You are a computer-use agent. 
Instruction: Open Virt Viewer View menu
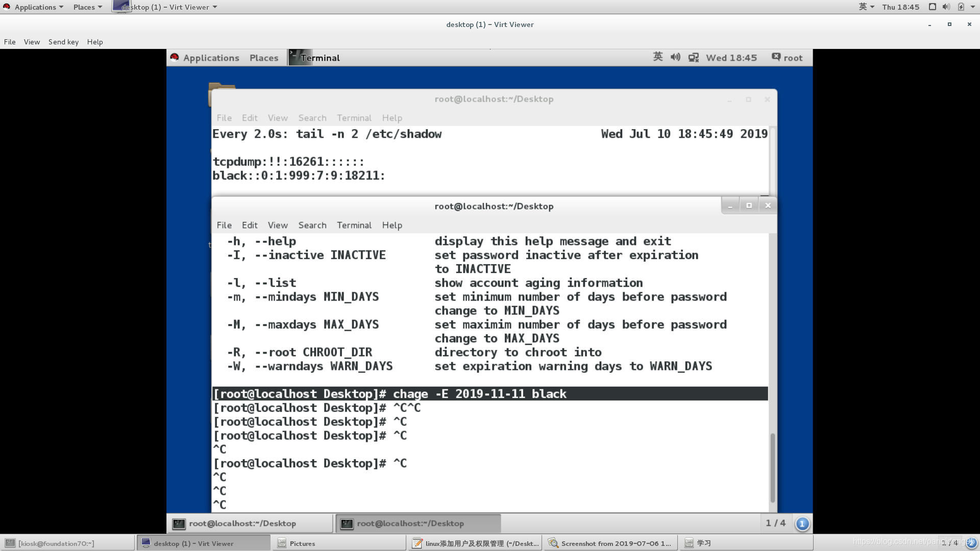click(x=32, y=42)
